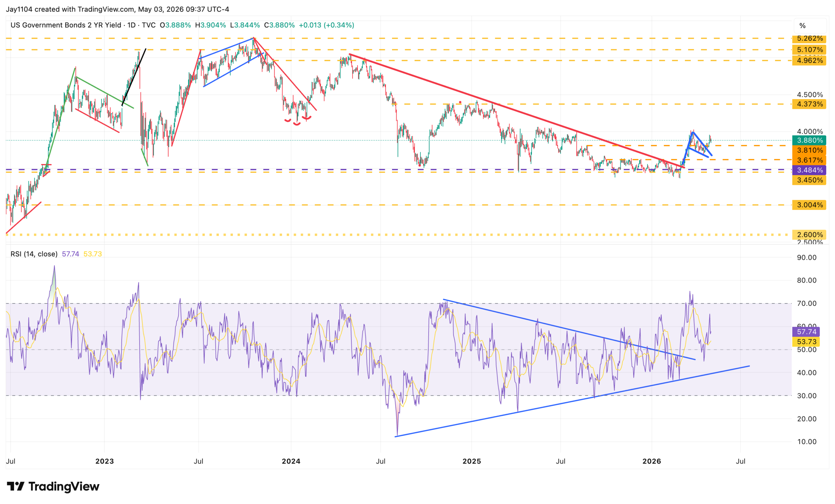The image size is (835, 504).
Task: Select the chart title 'US Government Bonds 2 YR Yield'
Action: tap(66, 25)
